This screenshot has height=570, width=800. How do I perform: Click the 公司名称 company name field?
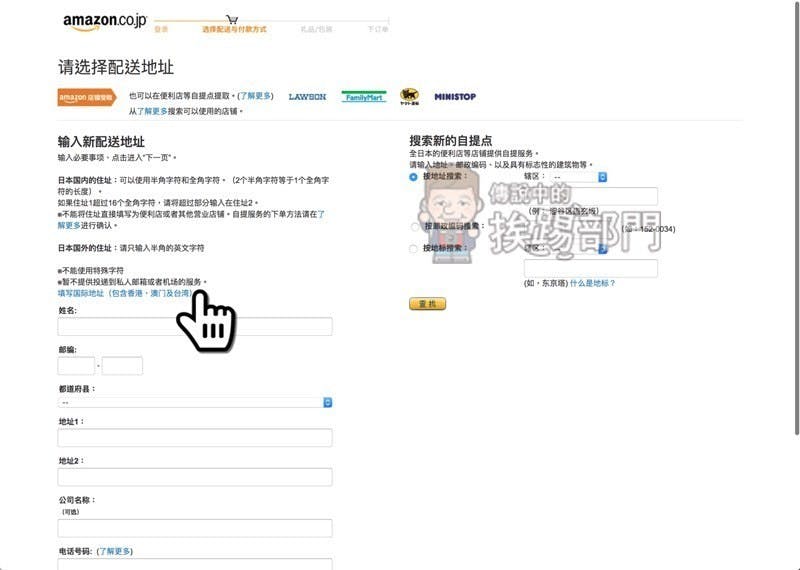[195, 528]
